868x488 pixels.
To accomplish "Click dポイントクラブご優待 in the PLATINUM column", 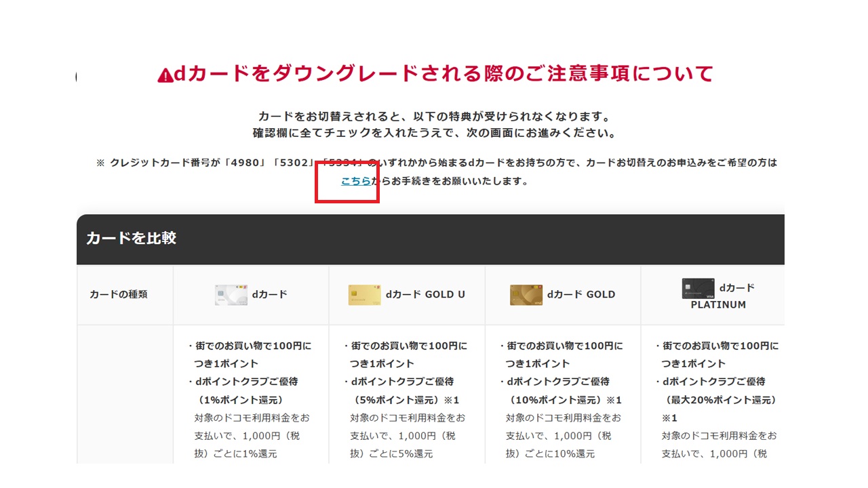I will coord(714,381).
